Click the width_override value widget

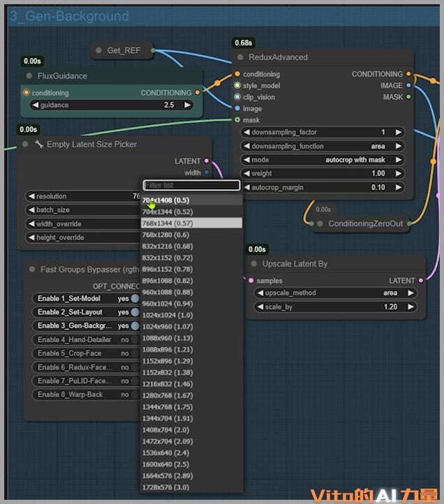83,223
